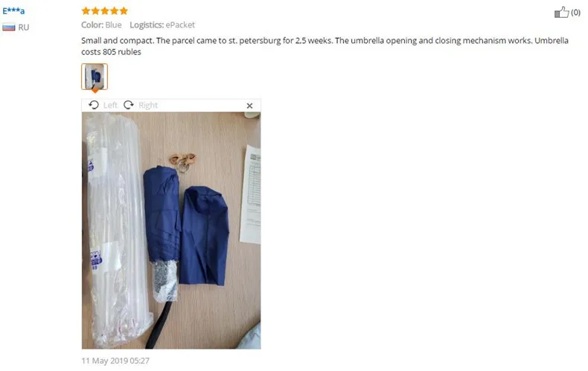Image resolution: width=588 pixels, height=371 pixels.
Task: Click the 'Right' rotate label
Action: click(148, 106)
